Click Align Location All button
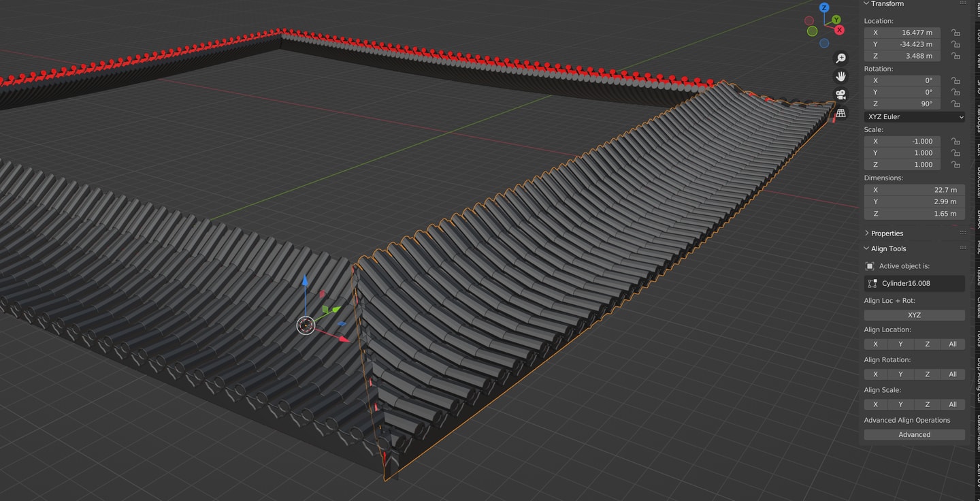 coord(953,344)
